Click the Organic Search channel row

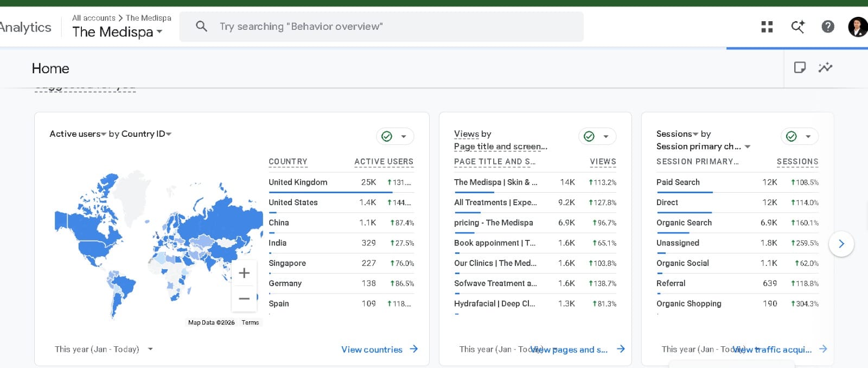coord(737,223)
